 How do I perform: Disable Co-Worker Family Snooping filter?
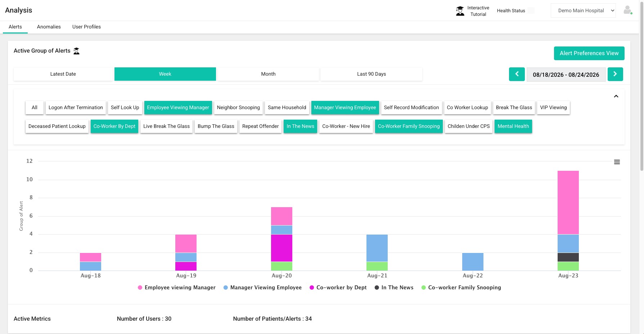tap(409, 126)
